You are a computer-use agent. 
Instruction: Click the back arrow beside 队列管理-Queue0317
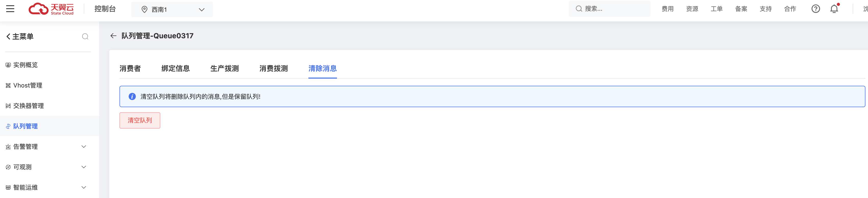(113, 36)
